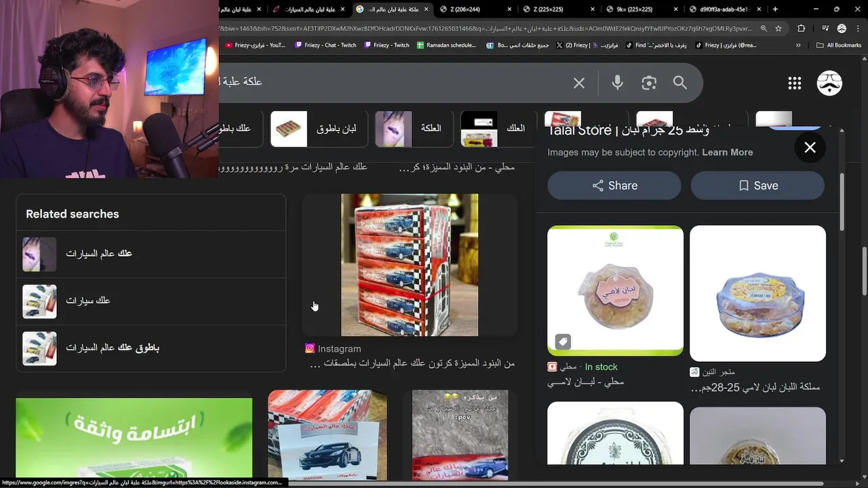The width and height of the screenshot is (868, 488).
Task: Open the Ramadan schedule bookmark
Action: coord(446,45)
